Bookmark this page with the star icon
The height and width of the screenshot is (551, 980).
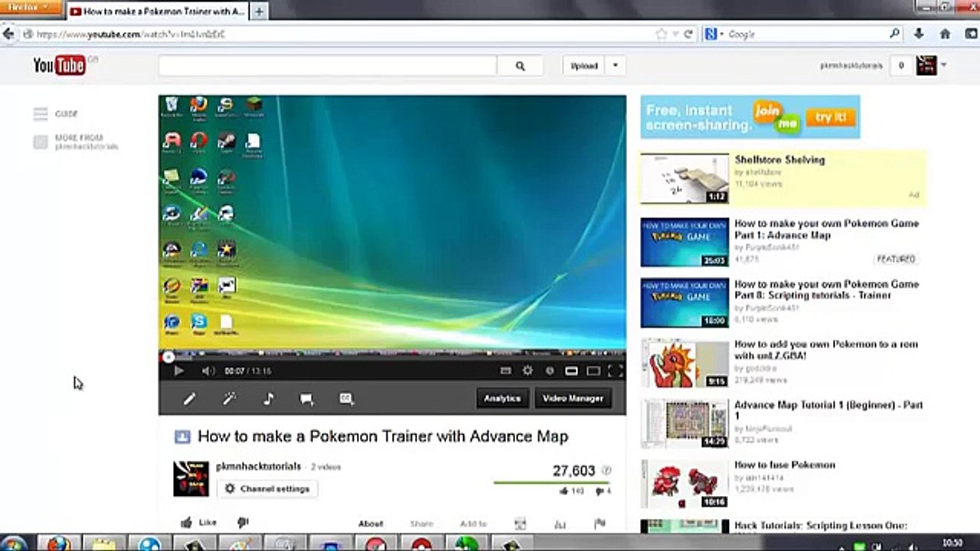tap(661, 34)
